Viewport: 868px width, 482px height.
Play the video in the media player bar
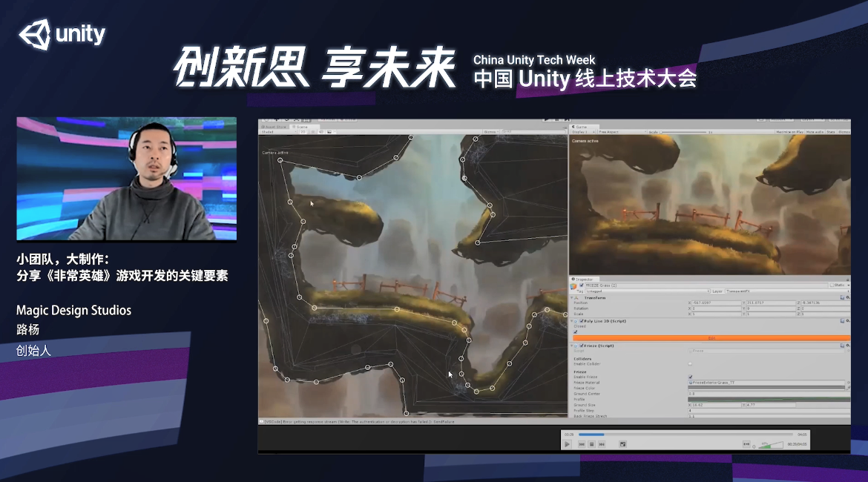[x=567, y=444]
